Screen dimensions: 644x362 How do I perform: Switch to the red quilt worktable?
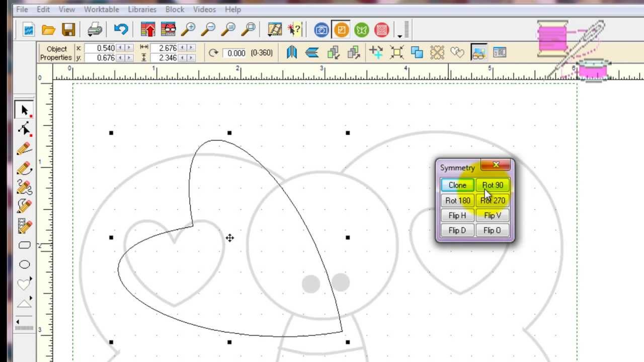[382, 30]
